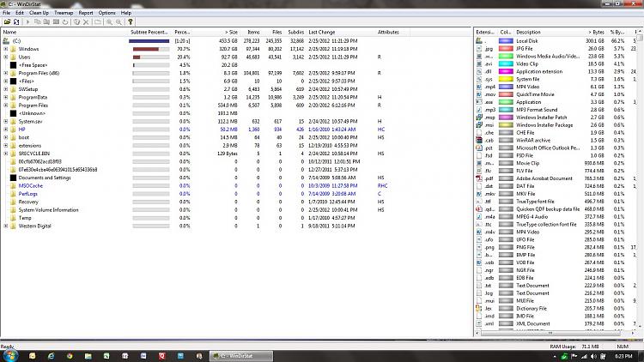
Task: Click the volume speaker tray icon
Action: pyautogui.click(x=593, y=356)
